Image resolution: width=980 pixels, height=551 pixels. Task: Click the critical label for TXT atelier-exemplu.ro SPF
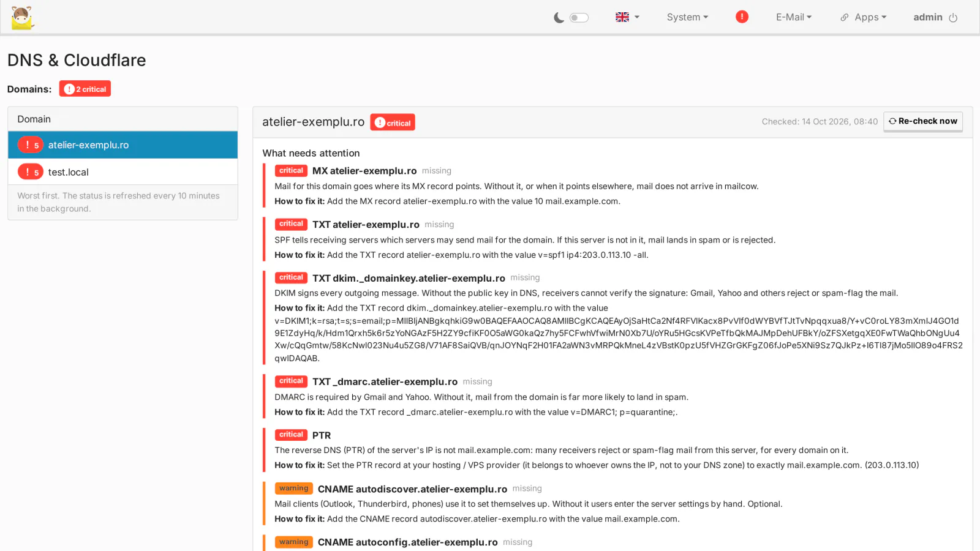coord(291,224)
